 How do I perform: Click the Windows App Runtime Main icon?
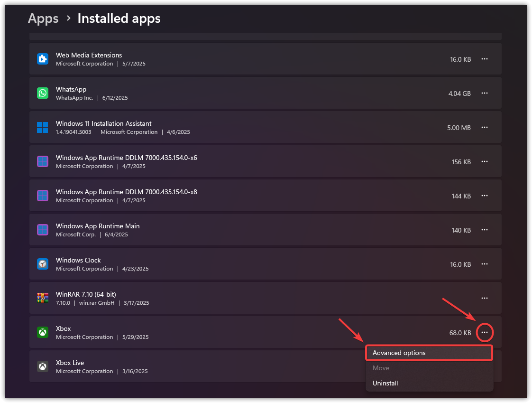coord(43,230)
